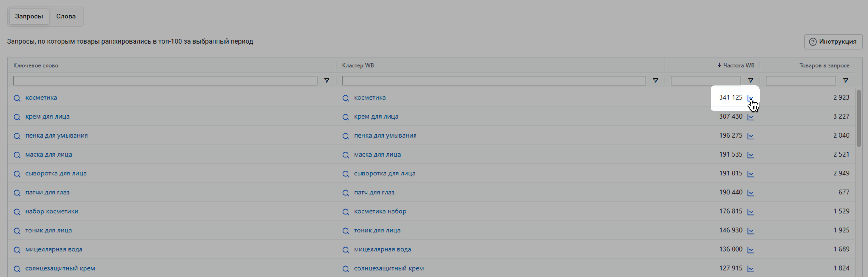Click search icon beside keyword косметика
Viewport: 868px width, 277px height.
coord(17,98)
